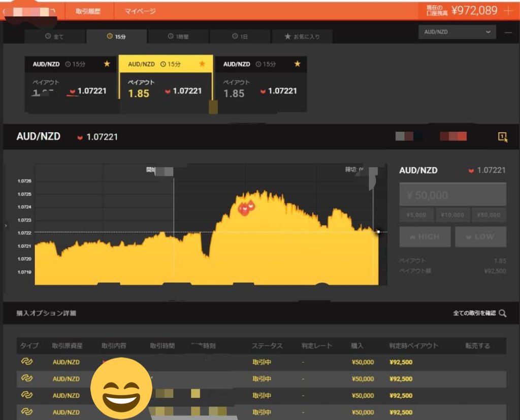
Task: Click the magnifier icon beside 全ての取引を確認
Action: 502,313
